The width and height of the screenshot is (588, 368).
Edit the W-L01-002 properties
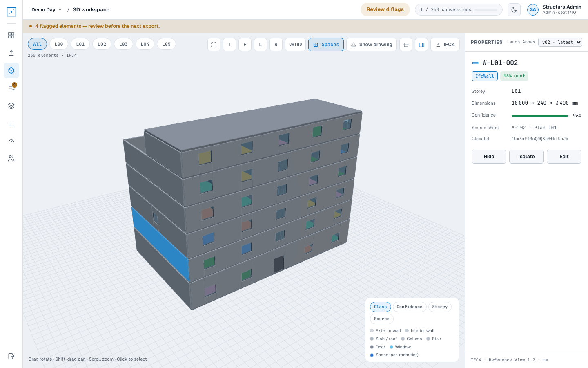click(564, 157)
